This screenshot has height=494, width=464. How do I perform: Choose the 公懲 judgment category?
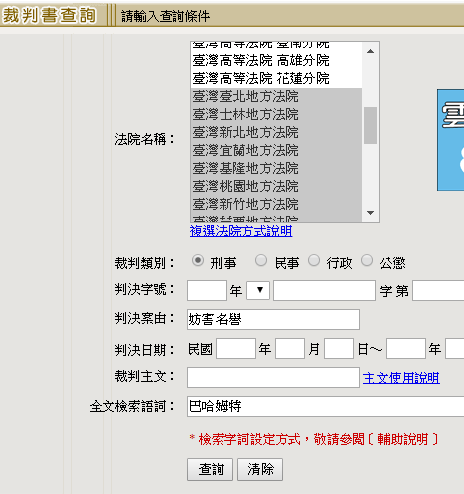pyautogui.click(x=367, y=260)
